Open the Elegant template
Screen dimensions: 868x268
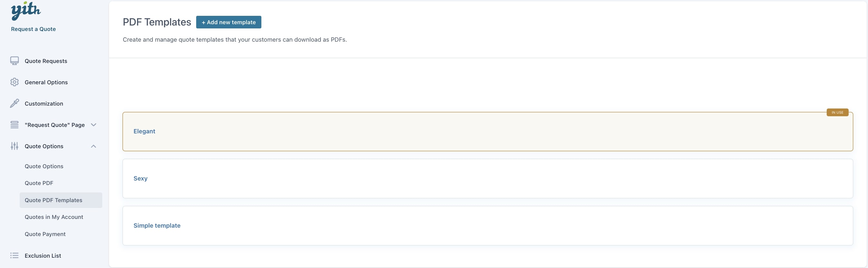coord(144,131)
